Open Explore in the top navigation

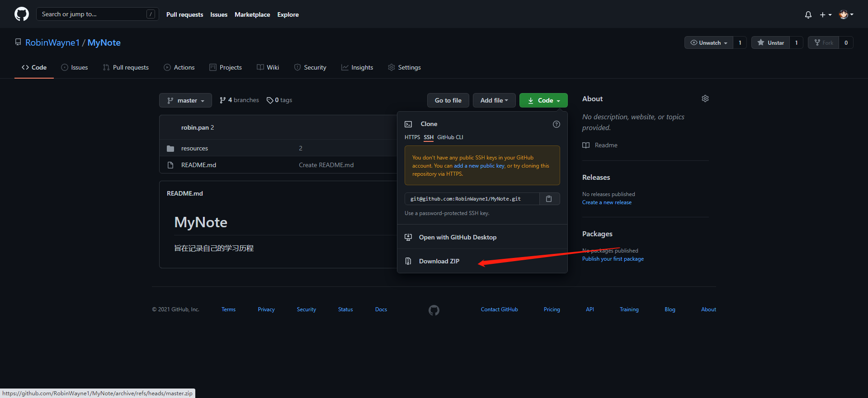click(x=288, y=14)
